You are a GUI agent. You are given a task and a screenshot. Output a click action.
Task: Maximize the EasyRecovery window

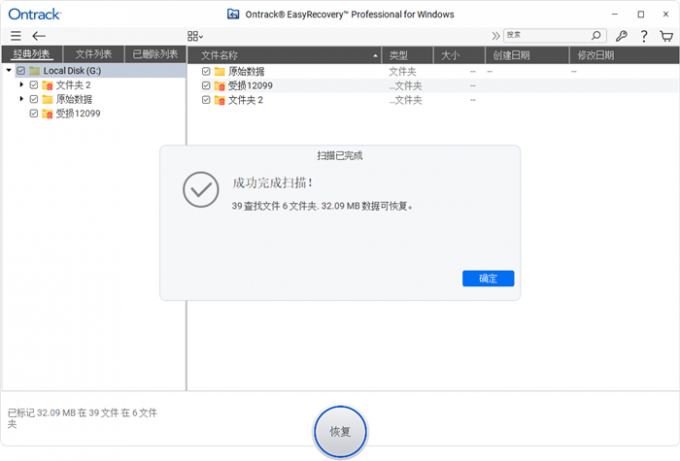click(641, 14)
